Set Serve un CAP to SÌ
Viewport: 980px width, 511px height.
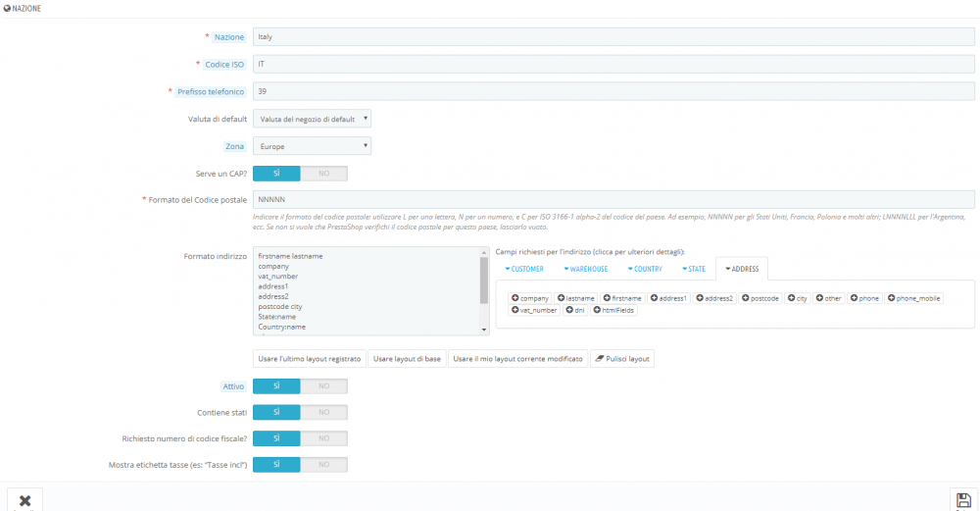click(276, 174)
